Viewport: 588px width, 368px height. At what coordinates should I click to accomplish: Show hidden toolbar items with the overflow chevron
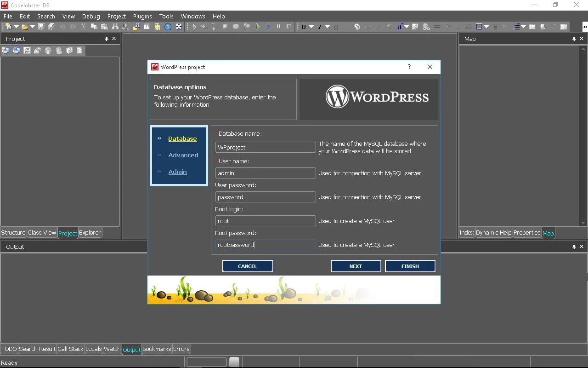pyautogui.click(x=585, y=27)
